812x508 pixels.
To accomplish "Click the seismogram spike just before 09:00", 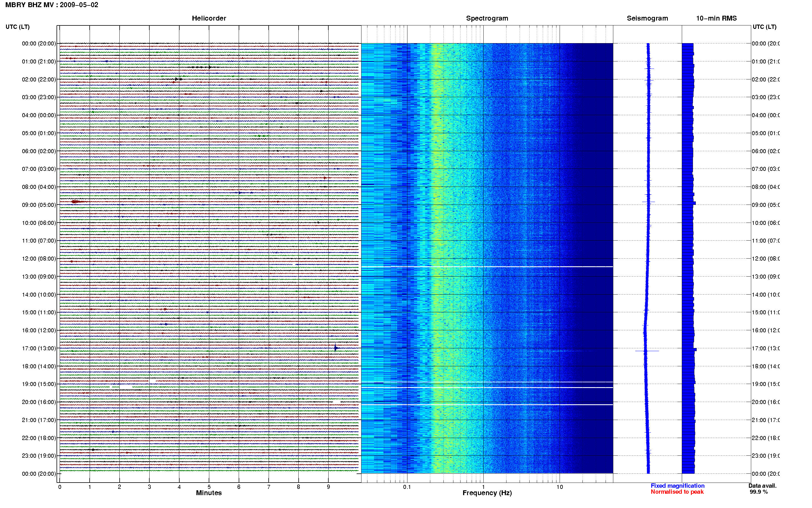I will pyautogui.click(x=648, y=202).
